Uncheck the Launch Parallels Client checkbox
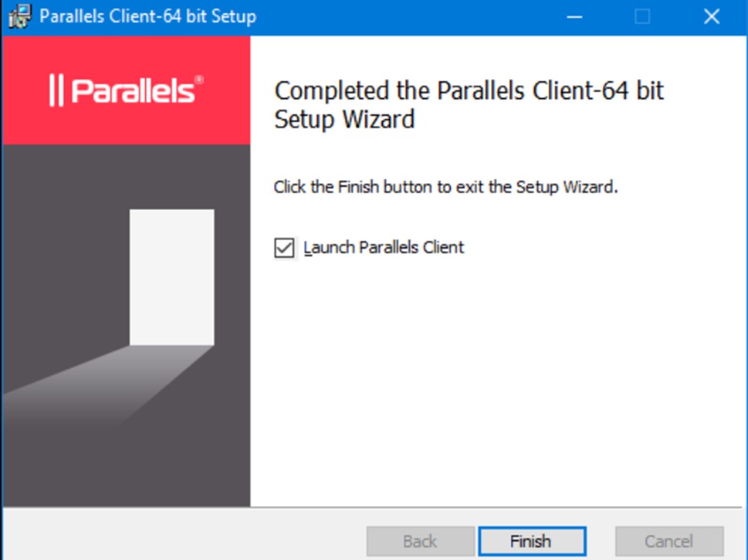Image resolution: width=748 pixels, height=560 pixels. pos(284,248)
